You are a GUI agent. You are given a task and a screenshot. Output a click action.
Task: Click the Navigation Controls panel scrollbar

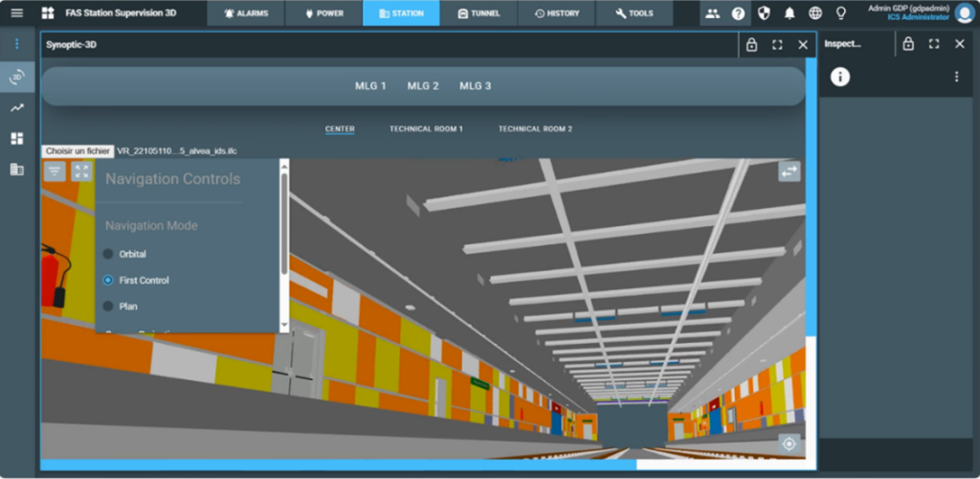point(283,220)
